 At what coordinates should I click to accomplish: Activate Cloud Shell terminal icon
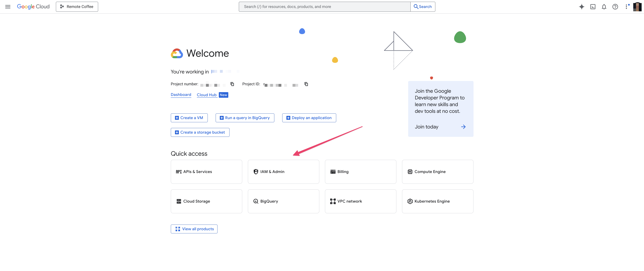pyautogui.click(x=593, y=7)
